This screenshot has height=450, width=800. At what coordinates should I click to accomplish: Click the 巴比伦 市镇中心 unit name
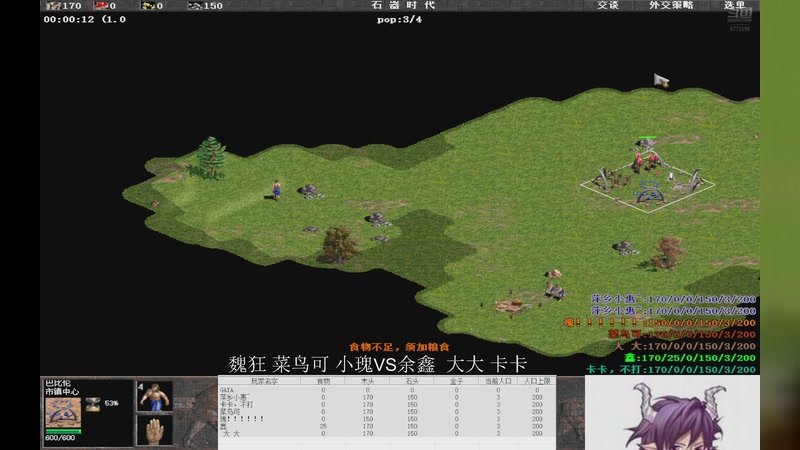[x=62, y=388]
